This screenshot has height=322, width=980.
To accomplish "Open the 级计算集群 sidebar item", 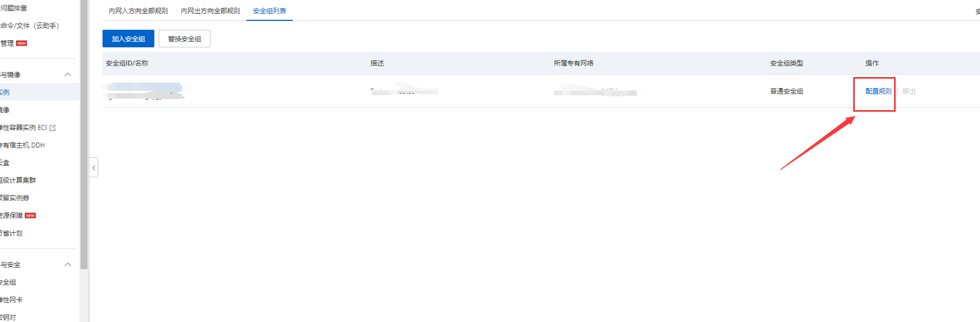I will coord(18,181).
